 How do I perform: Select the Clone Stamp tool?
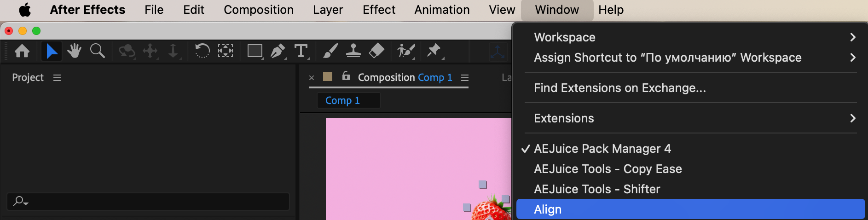point(353,51)
